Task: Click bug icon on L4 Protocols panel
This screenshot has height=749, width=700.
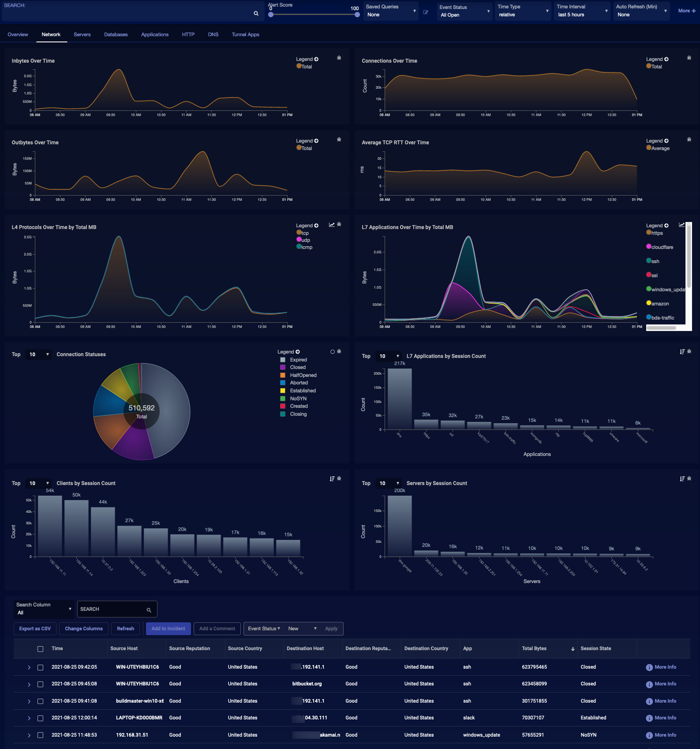Action: coord(339,224)
